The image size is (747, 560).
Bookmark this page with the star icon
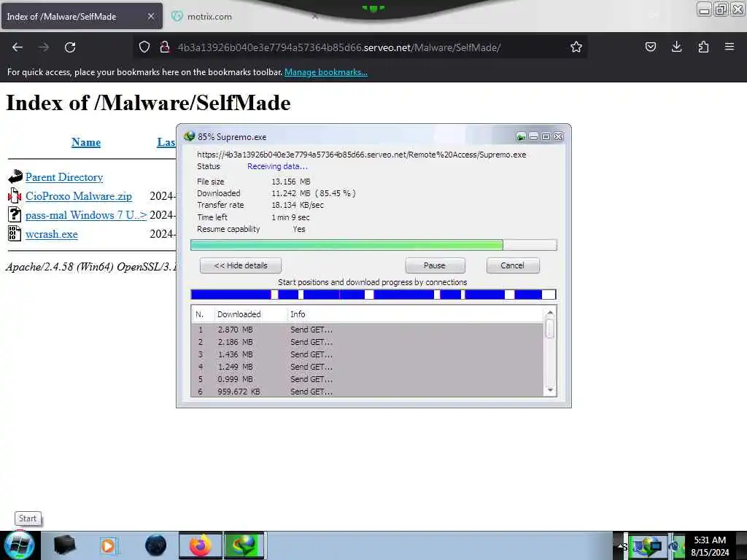[x=576, y=47]
